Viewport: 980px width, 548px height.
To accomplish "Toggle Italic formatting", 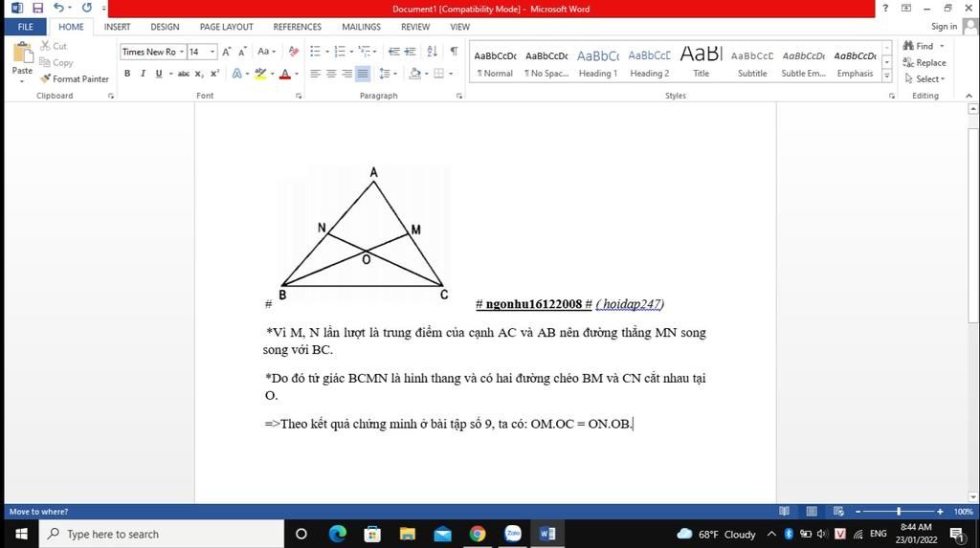I will pyautogui.click(x=144, y=74).
